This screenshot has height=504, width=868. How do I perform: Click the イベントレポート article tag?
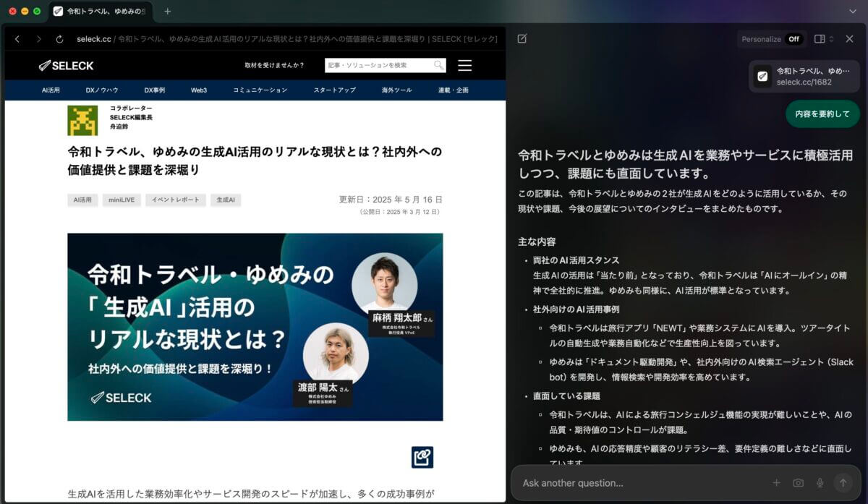point(176,200)
